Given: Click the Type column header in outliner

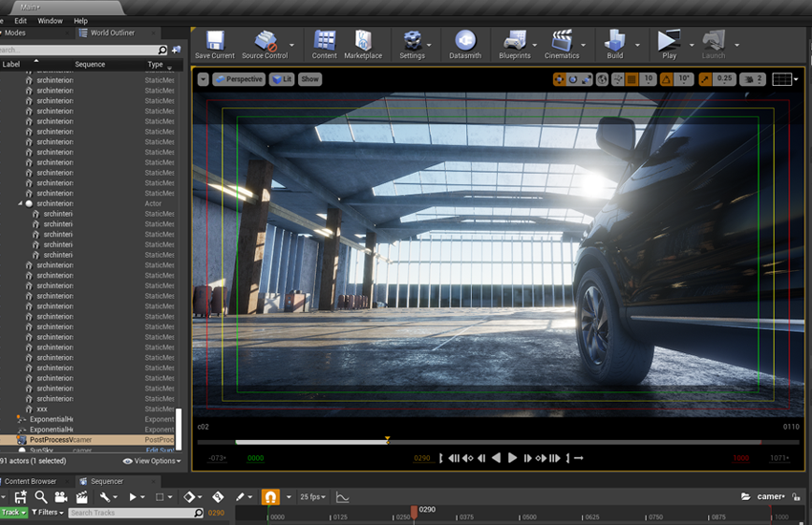Looking at the screenshot, I should point(156,64).
